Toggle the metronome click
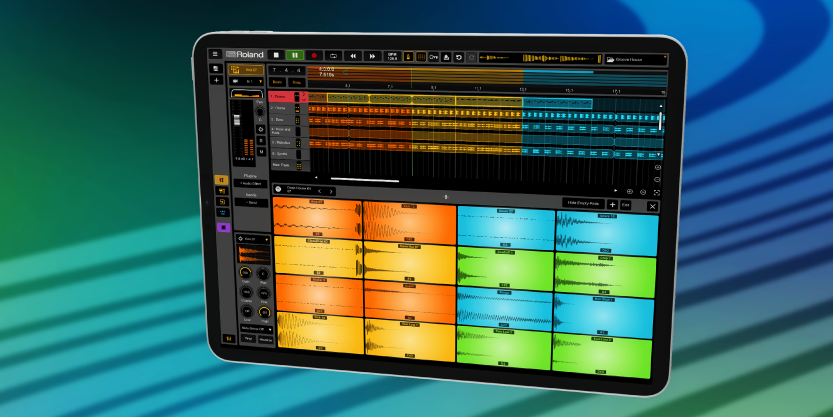This screenshot has height=417, width=833. [409, 56]
